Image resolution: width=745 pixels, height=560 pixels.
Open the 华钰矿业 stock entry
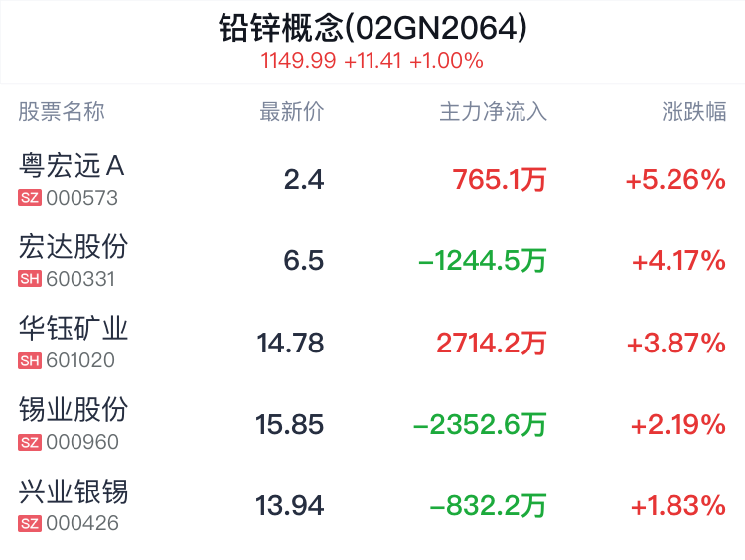(372, 343)
